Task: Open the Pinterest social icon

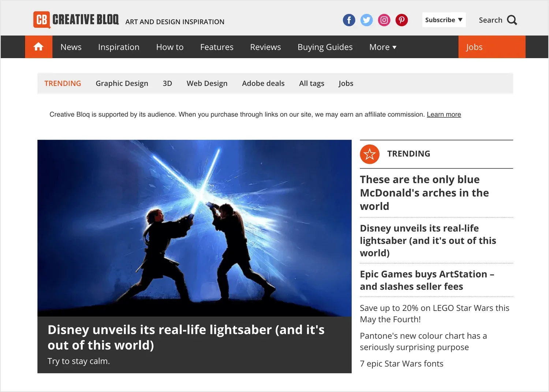Action: [x=402, y=20]
